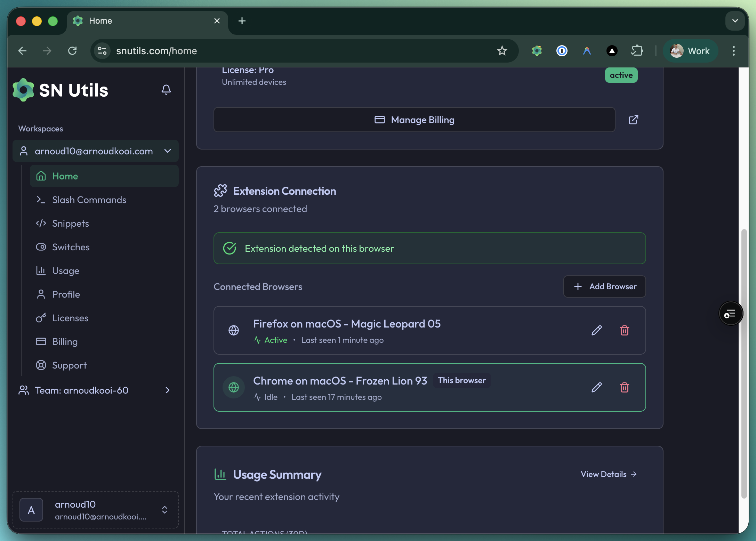Open the arnoud10 account switcher
Image resolution: width=756 pixels, height=541 pixels.
pyautogui.click(x=95, y=510)
